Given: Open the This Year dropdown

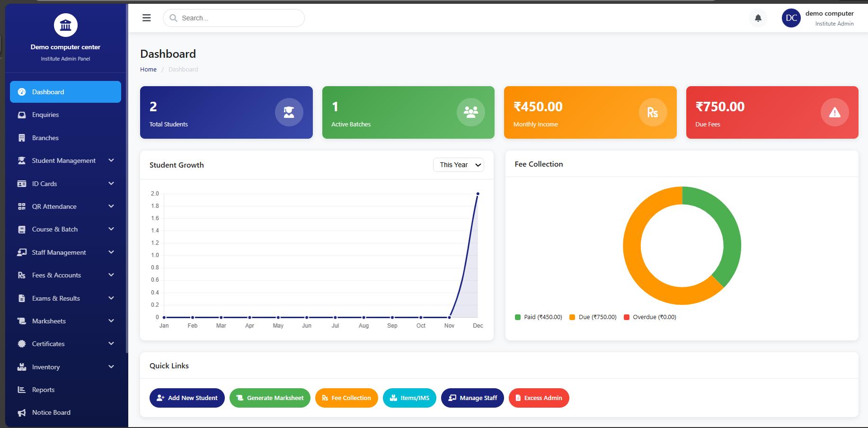Looking at the screenshot, I should tap(458, 165).
